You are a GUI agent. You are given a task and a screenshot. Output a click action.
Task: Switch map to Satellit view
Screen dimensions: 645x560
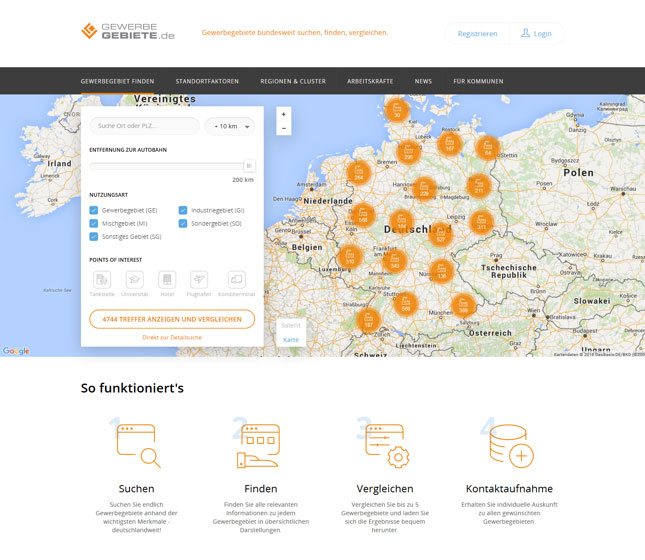click(x=291, y=325)
